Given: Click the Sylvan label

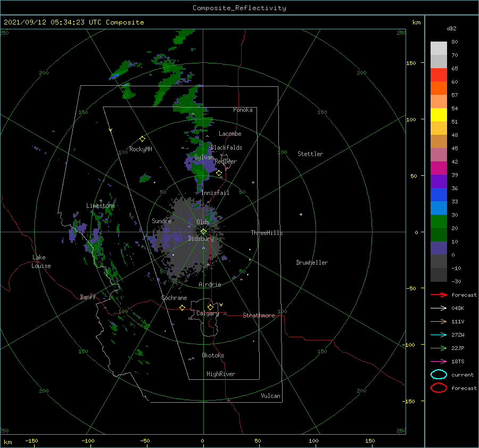Looking at the screenshot, I should point(204,157).
